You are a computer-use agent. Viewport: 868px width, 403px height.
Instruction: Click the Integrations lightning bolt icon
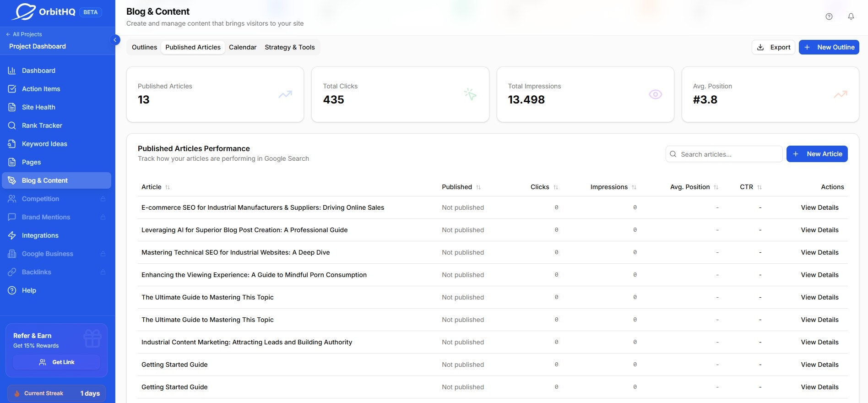click(12, 235)
